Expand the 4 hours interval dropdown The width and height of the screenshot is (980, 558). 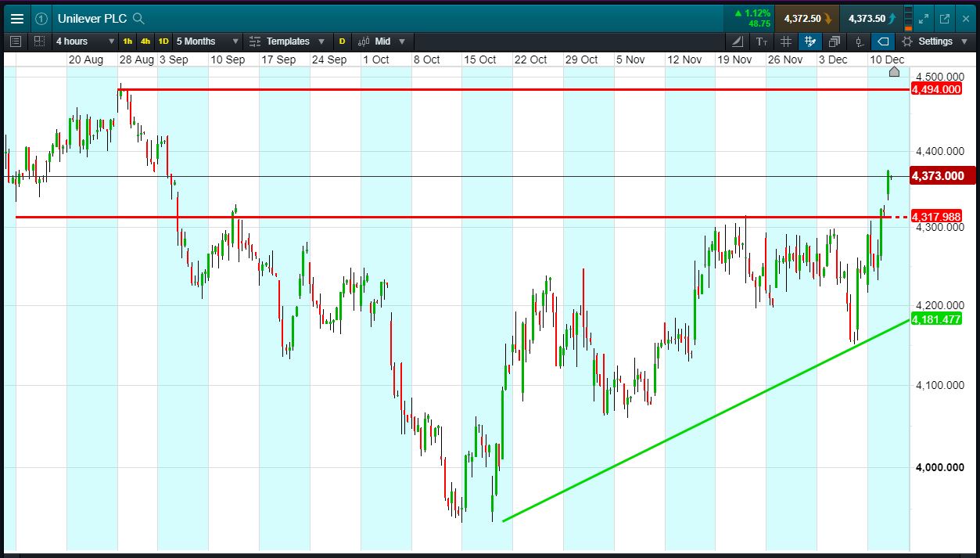(84, 41)
